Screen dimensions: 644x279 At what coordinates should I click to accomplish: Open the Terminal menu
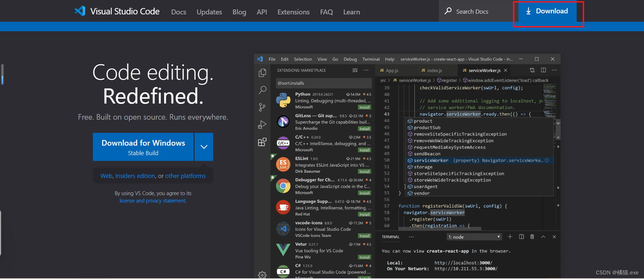click(x=371, y=59)
